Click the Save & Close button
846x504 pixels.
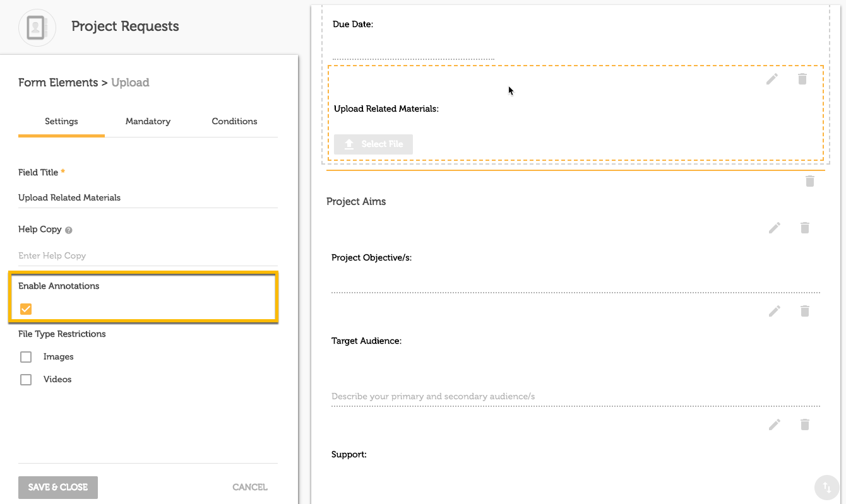click(x=58, y=488)
